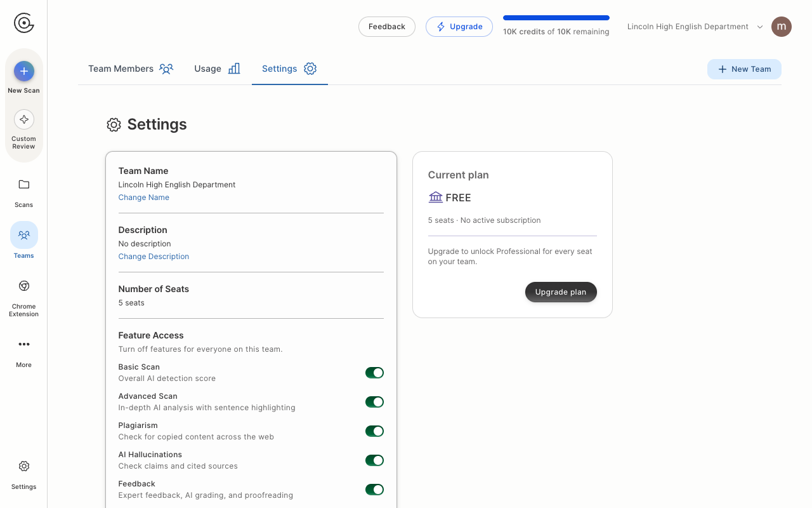This screenshot has width=812, height=508.
Task: Click 'In-depth AI analysis with sentence highlighting'
Action: tap(207, 408)
